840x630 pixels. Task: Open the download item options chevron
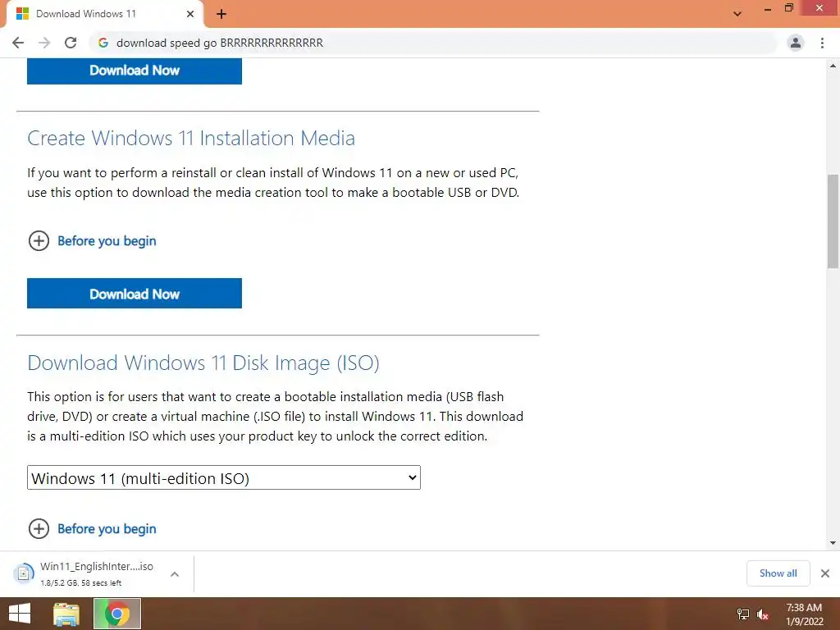(x=175, y=574)
